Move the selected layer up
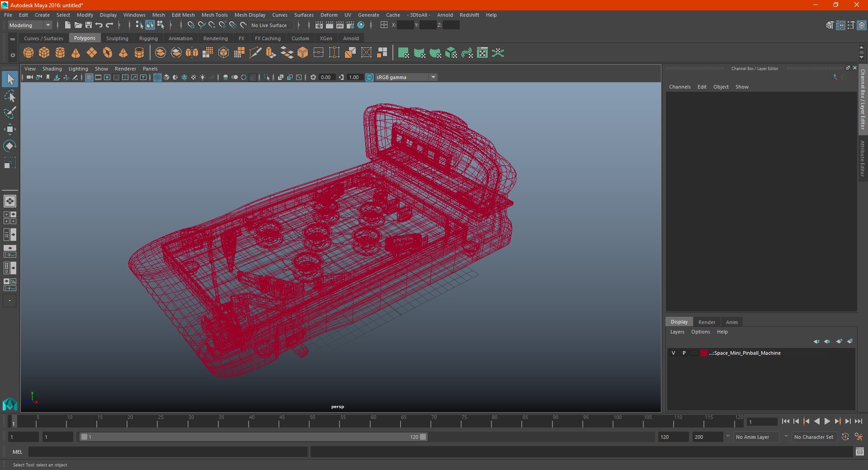 click(x=816, y=341)
